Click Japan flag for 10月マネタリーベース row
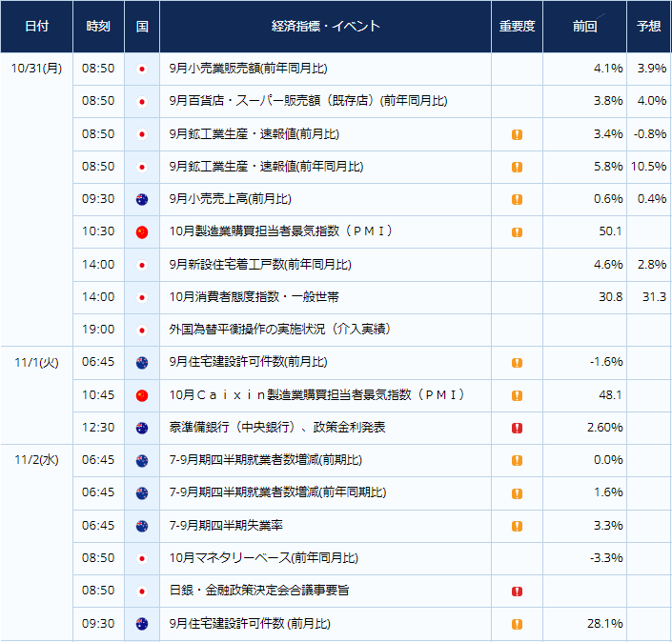The width and height of the screenshot is (672, 642). pyautogui.click(x=142, y=558)
